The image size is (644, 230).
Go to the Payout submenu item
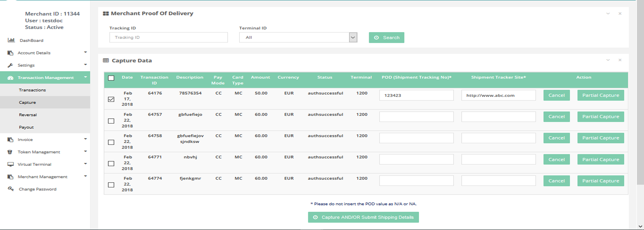pos(26,127)
